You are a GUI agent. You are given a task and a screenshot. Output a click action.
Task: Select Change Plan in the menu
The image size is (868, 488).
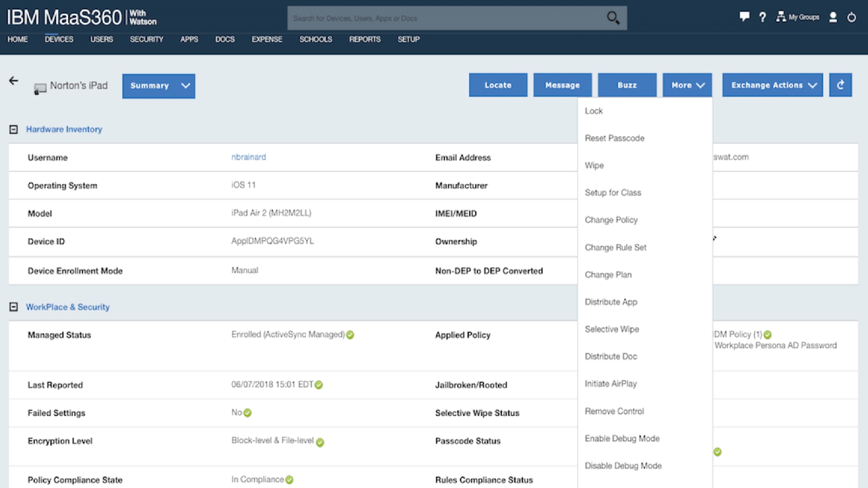[x=608, y=274]
